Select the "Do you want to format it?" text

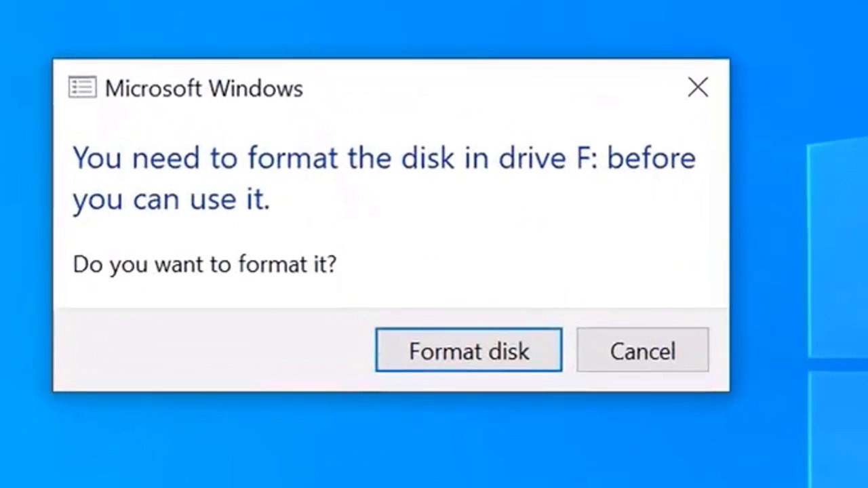click(204, 264)
